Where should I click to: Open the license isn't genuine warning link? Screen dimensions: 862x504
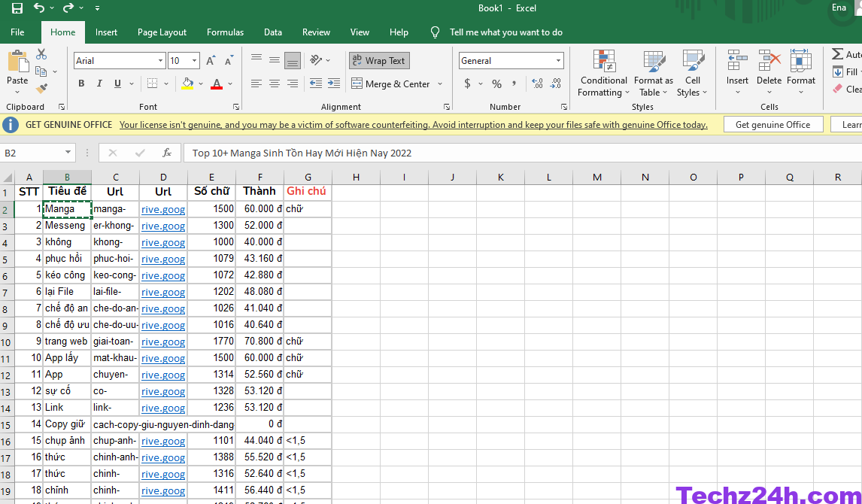click(x=414, y=125)
